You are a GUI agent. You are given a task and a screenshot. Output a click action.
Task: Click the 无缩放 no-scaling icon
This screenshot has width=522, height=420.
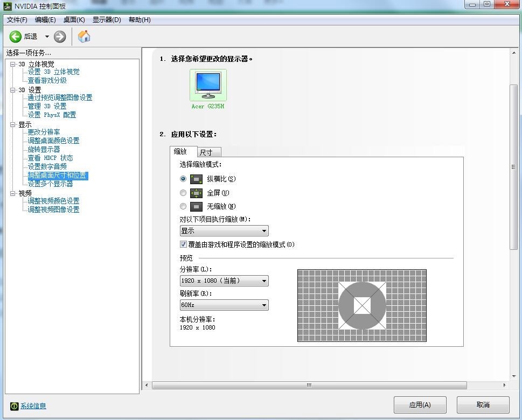coord(197,207)
